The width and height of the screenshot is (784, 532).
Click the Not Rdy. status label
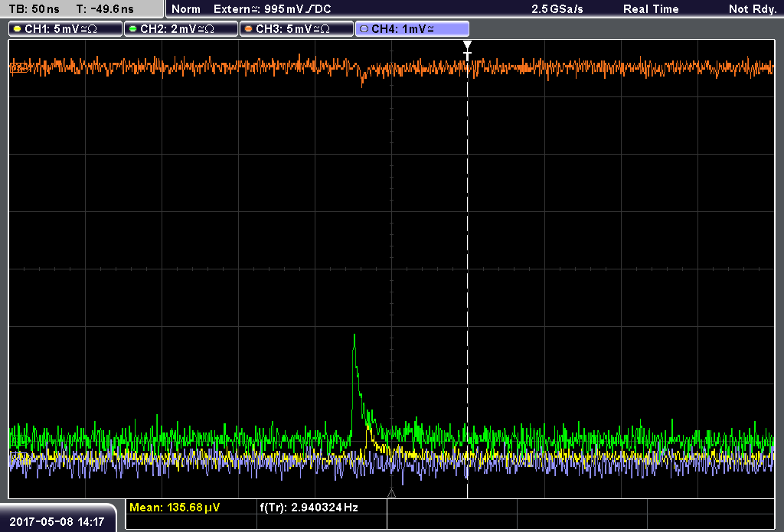click(753, 9)
